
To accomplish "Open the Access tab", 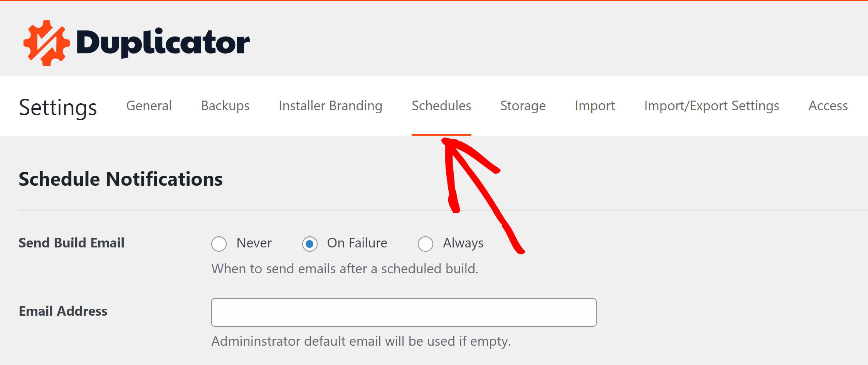I will [x=828, y=106].
